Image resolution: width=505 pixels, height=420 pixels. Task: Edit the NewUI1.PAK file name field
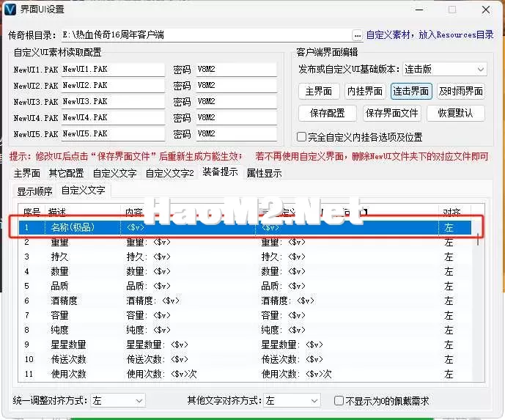click(x=113, y=69)
